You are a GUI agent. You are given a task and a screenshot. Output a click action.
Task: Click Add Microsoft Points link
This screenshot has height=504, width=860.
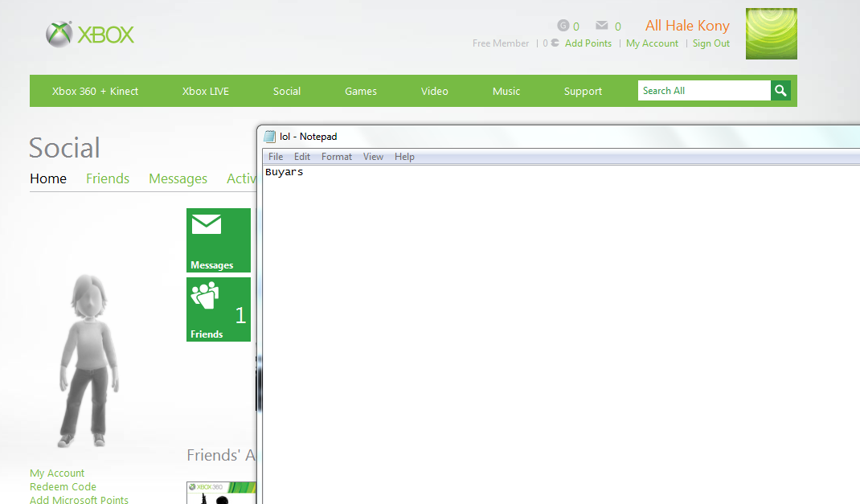click(x=79, y=500)
